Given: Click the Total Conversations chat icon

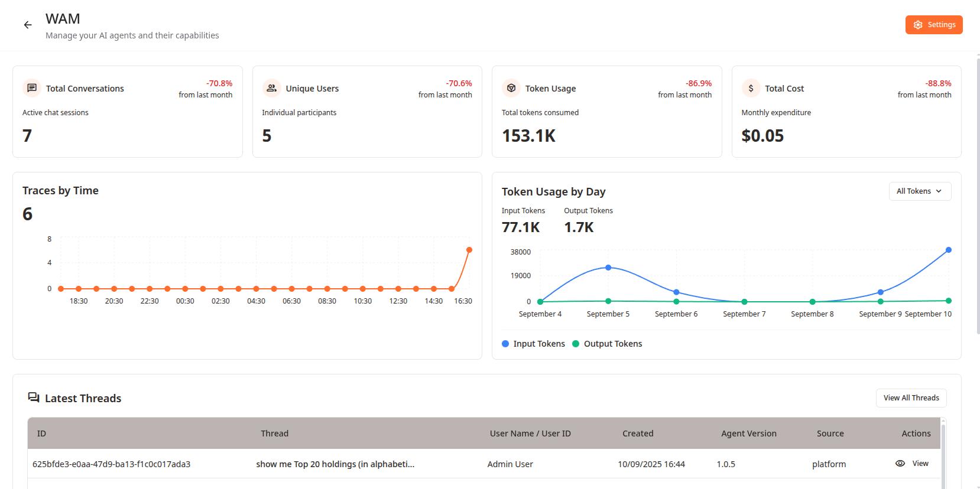Looking at the screenshot, I should 32,88.
